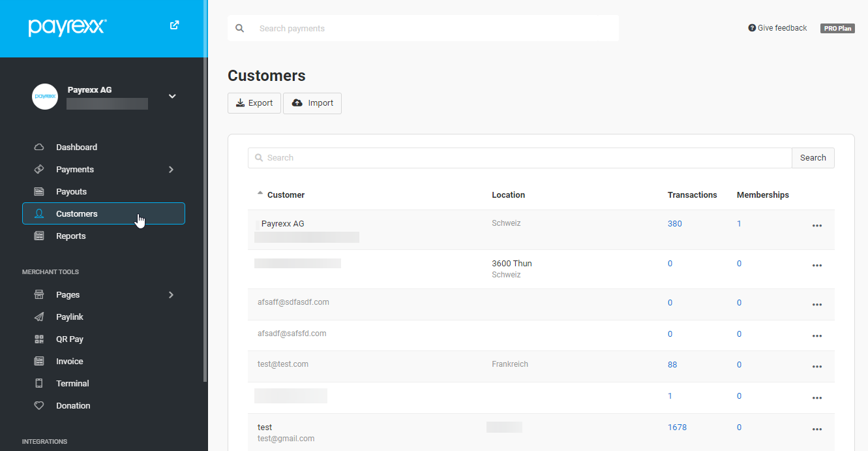Sort by the Customer column header
The image size is (868, 451).
pos(286,195)
